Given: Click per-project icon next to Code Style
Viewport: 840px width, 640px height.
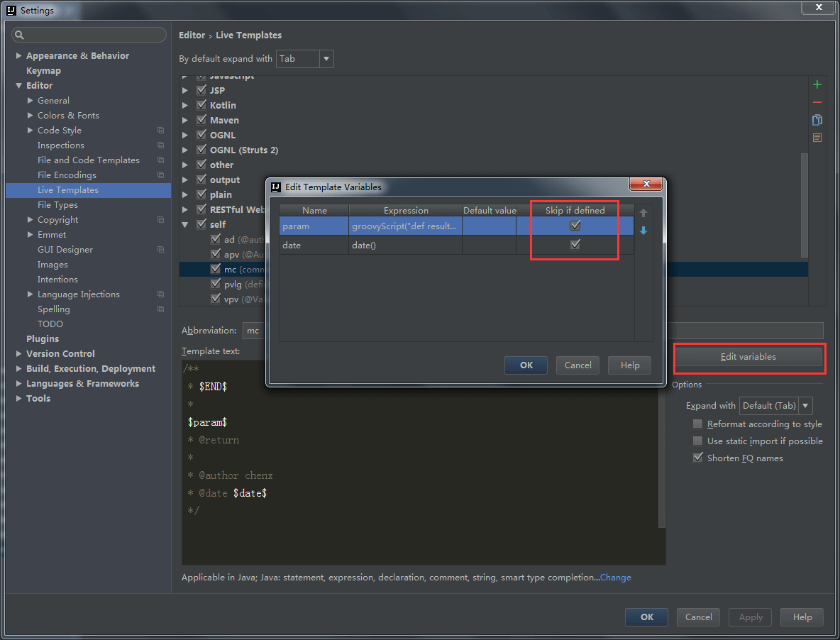Looking at the screenshot, I should [161, 130].
